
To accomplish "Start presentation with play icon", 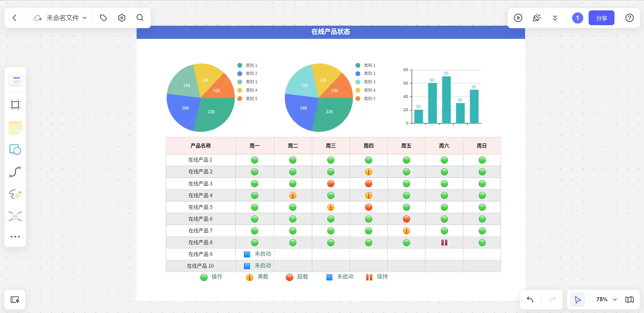I will pos(518,18).
